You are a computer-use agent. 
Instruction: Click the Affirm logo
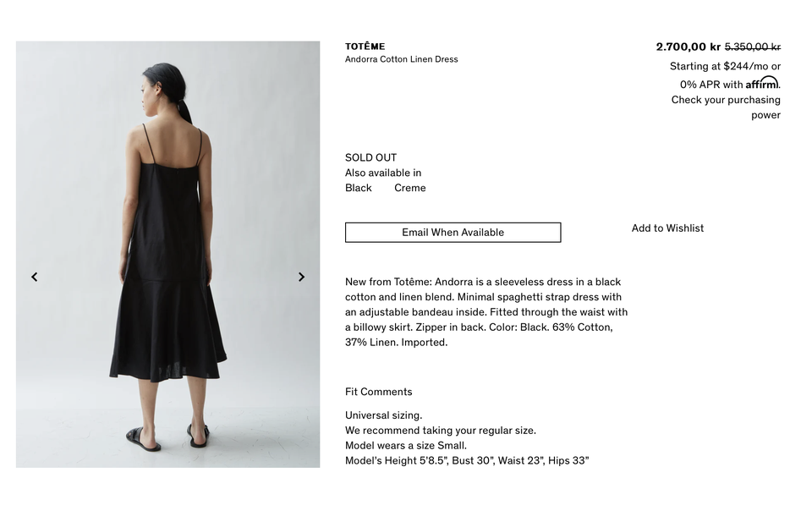coord(762,82)
